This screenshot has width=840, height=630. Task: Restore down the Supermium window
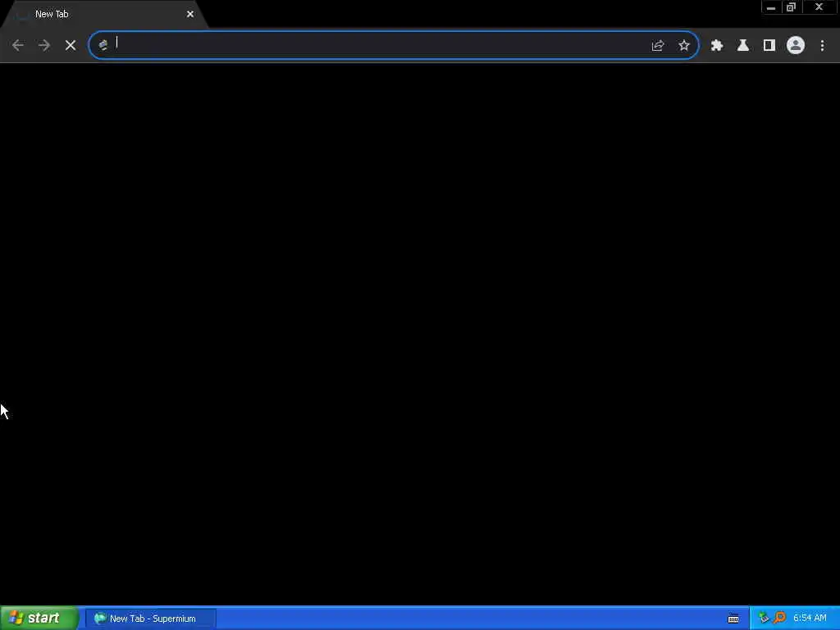[792, 7]
